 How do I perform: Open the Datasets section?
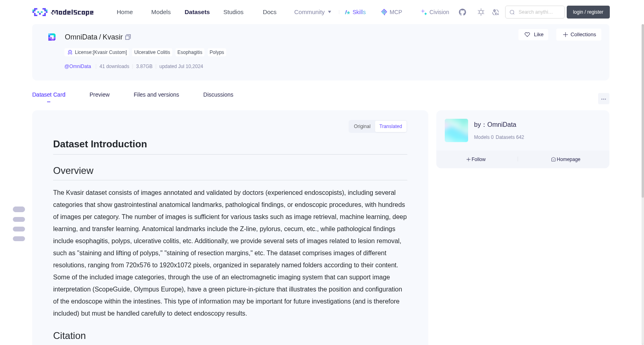coord(197,12)
